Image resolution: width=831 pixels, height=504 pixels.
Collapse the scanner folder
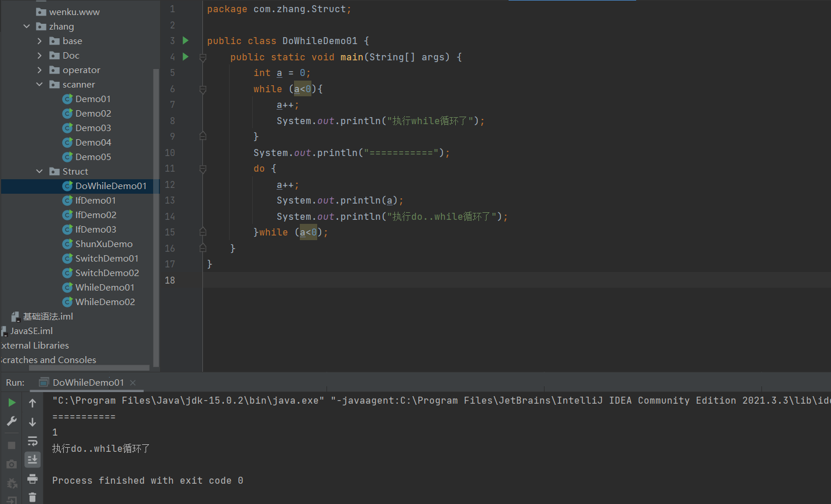coord(39,84)
